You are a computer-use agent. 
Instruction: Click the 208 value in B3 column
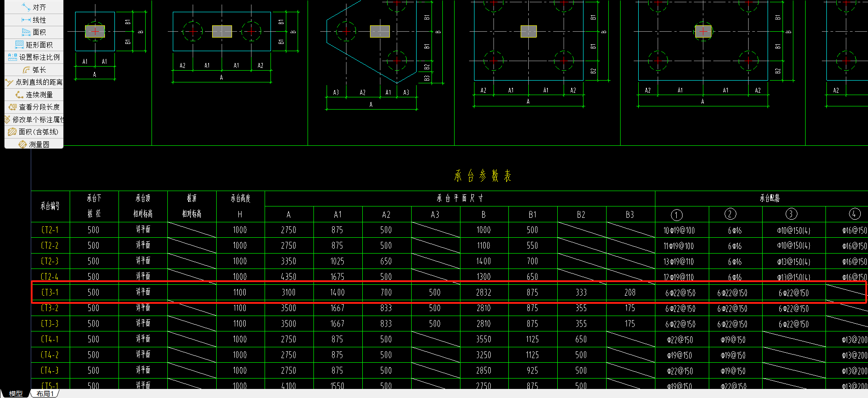coord(630,293)
